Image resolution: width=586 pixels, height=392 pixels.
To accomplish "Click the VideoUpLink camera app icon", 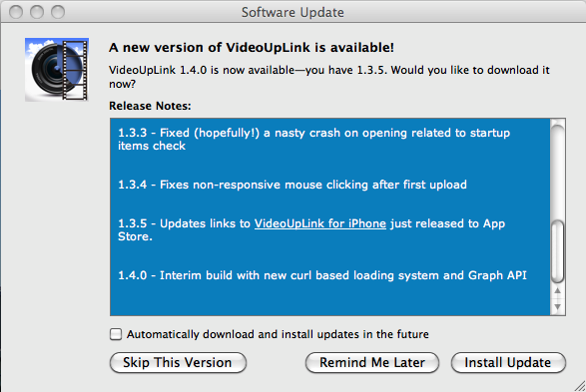I will point(57,70).
